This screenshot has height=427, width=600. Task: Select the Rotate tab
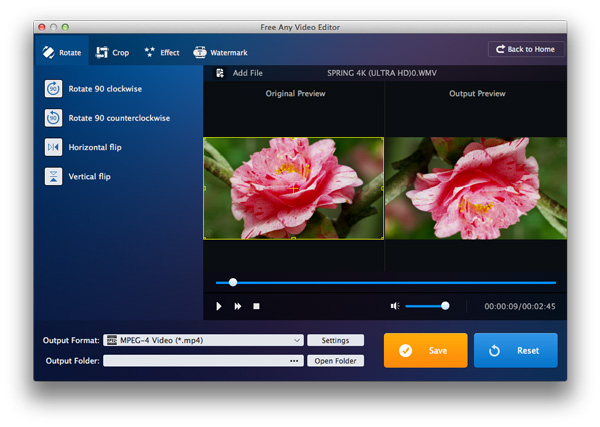tap(61, 52)
